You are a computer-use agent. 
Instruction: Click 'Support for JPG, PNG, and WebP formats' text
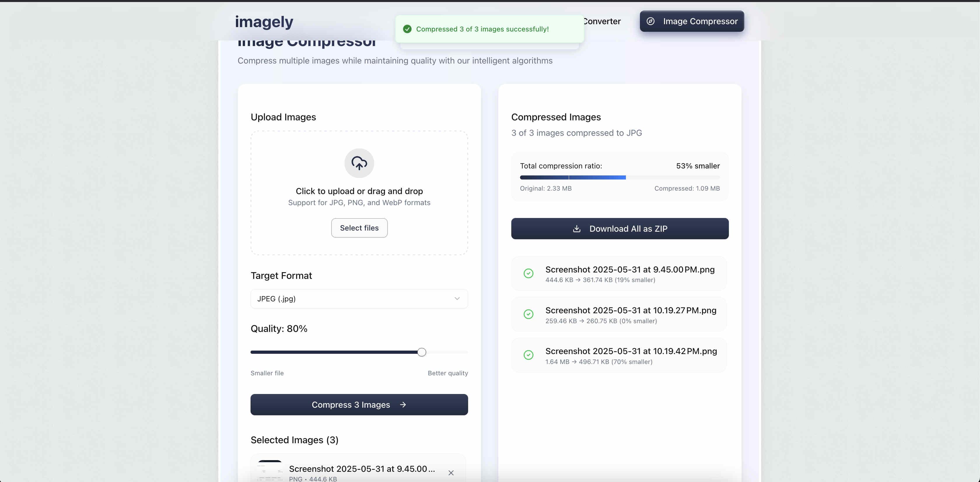point(359,203)
